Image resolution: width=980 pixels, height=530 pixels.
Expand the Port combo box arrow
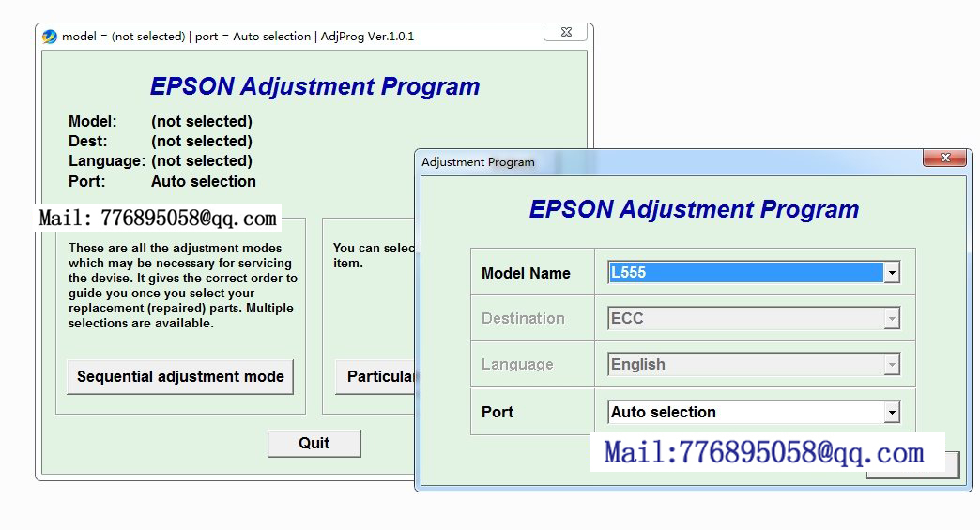(x=891, y=412)
